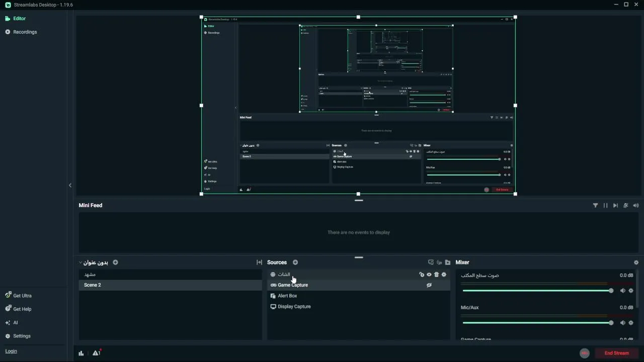Select the مشهد scene
The image size is (644, 362).
170,275
